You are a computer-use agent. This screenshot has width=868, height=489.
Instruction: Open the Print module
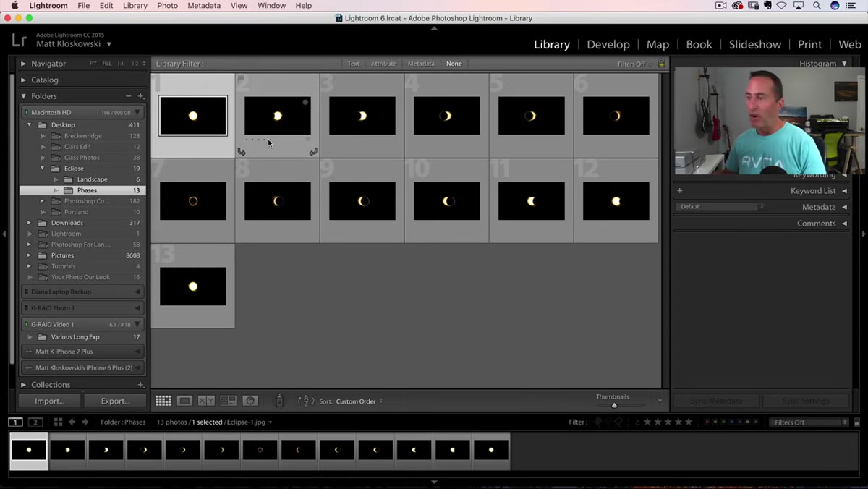(809, 44)
